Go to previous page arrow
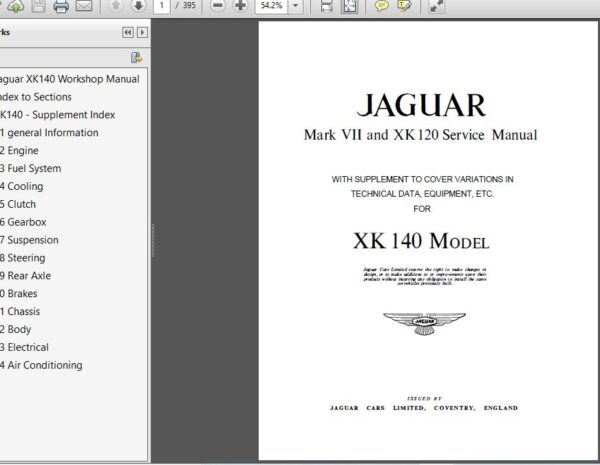Screen dimensions: 600x465 [x=116, y=5]
